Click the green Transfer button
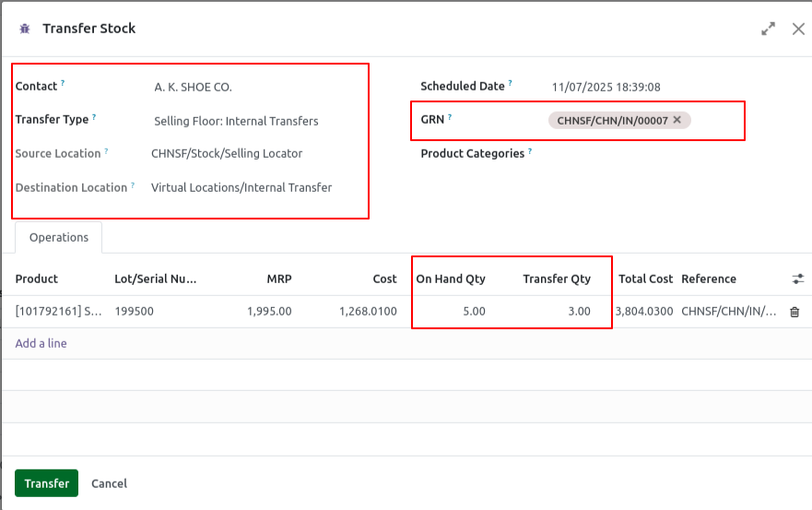 point(47,483)
